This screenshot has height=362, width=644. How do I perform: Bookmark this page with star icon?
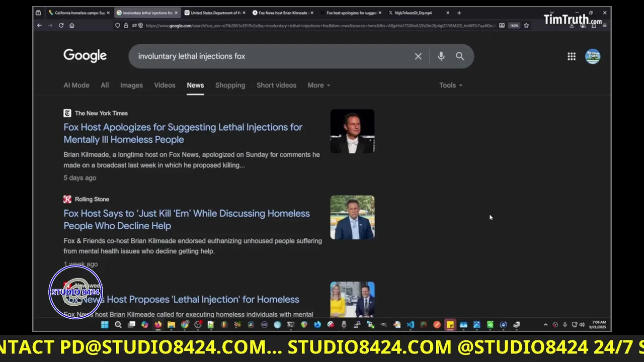pos(526,25)
